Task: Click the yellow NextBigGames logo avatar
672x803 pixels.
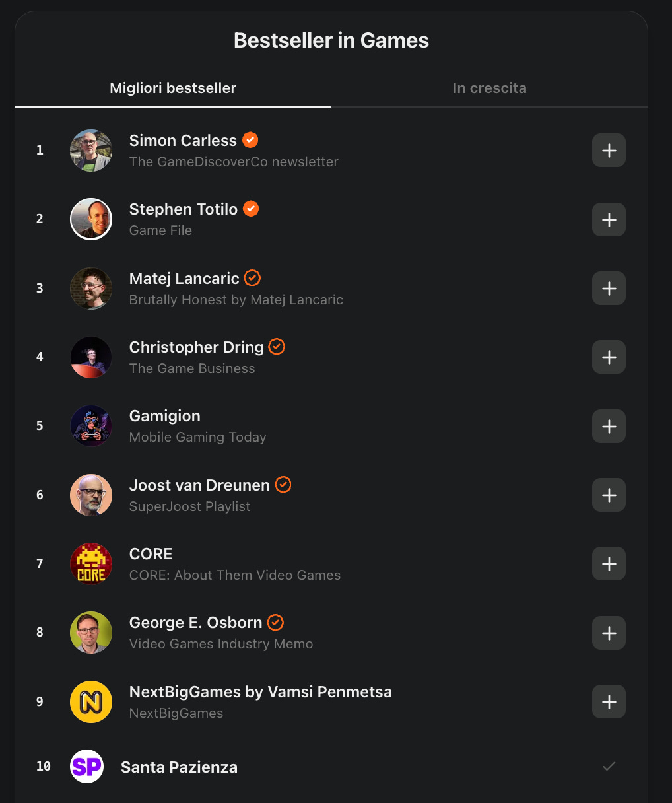Action: tap(91, 702)
